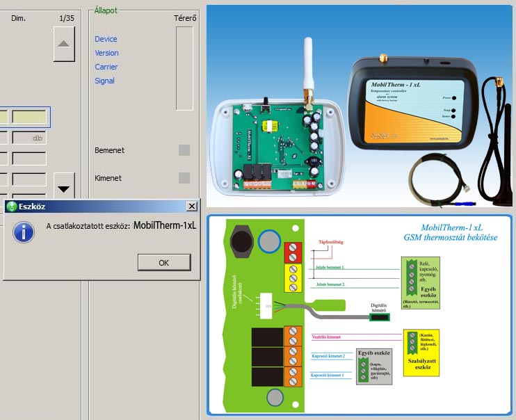Viewport: 516px width, 420px height.
Task: Click the Kimenet label
Action: 108,178
